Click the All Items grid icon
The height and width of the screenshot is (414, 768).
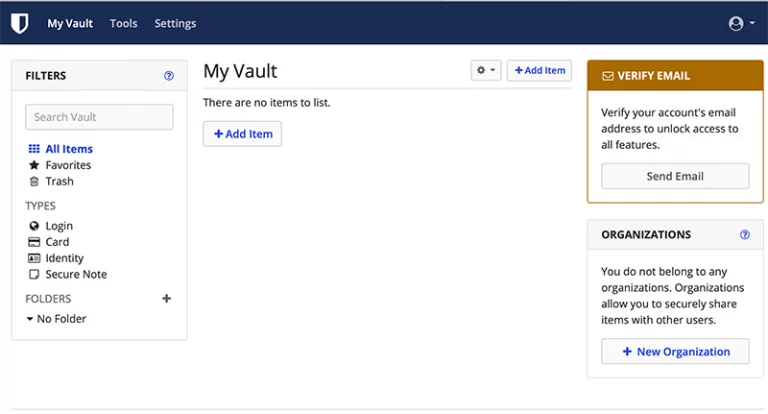[34, 149]
